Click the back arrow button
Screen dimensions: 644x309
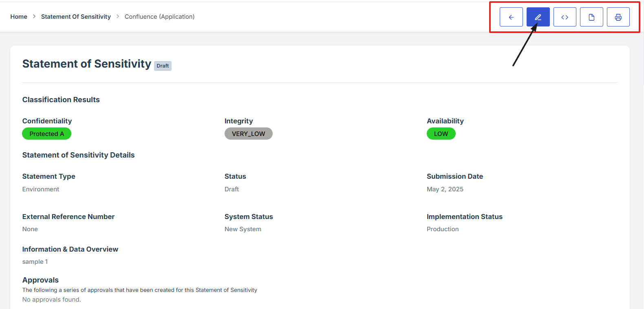[511, 17]
